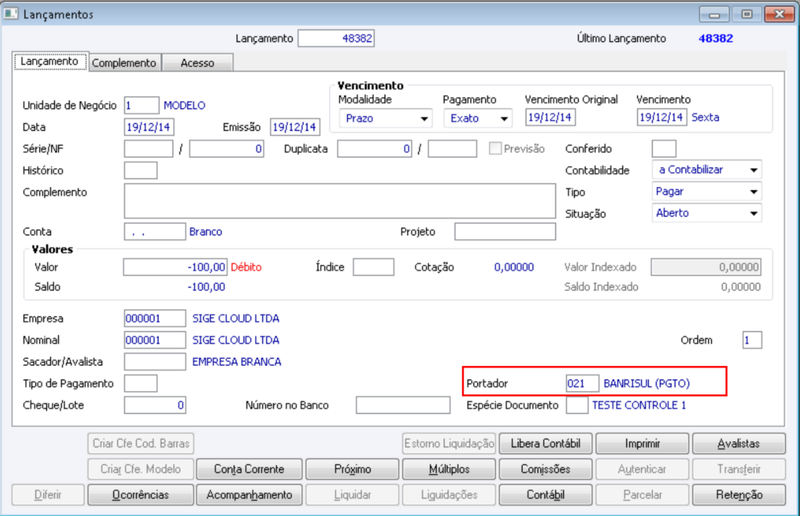Close the Lançamentos window
The height and width of the screenshot is (516, 800).
coord(779,14)
